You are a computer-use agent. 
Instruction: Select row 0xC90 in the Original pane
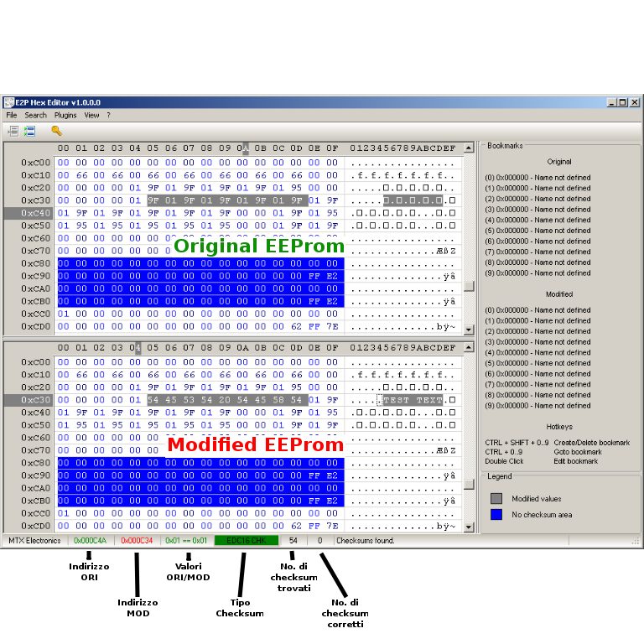[234, 276]
